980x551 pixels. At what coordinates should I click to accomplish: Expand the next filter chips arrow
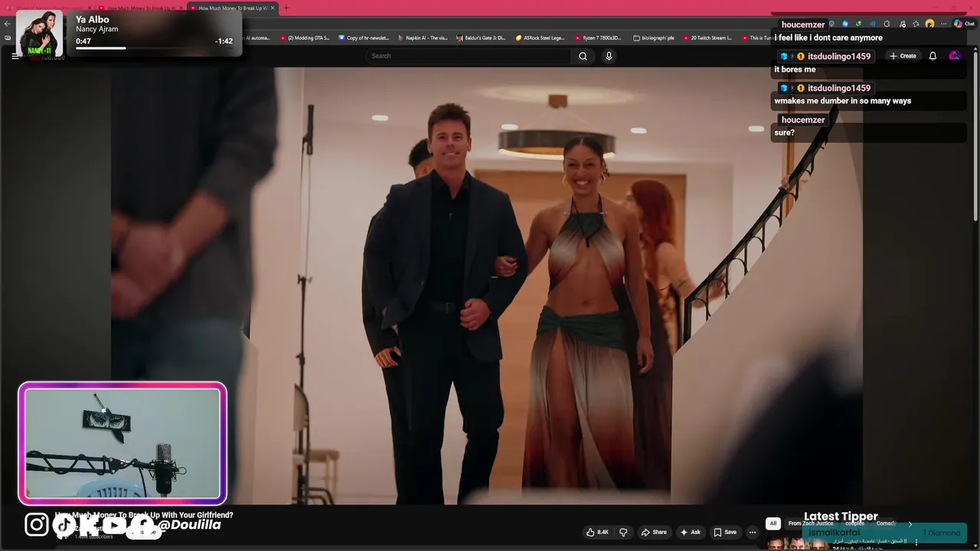[x=910, y=524]
